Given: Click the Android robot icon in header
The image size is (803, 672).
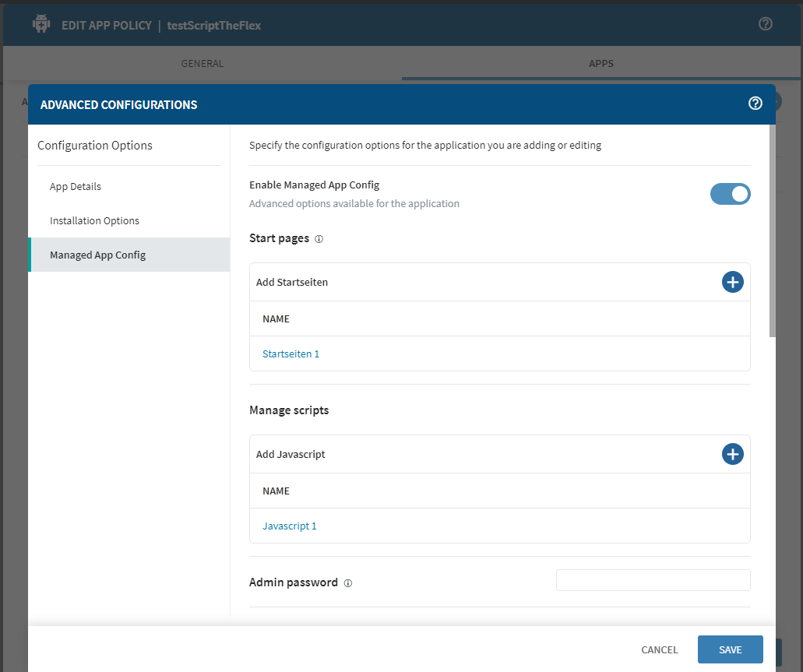Looking at the screenshot, I should click(41, 25).
